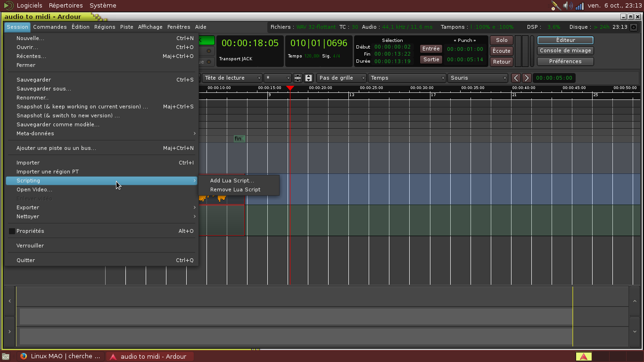Click the JACK audio plug tray icon
Viewport: 644px width, 362px height.
tap(555, 6)
